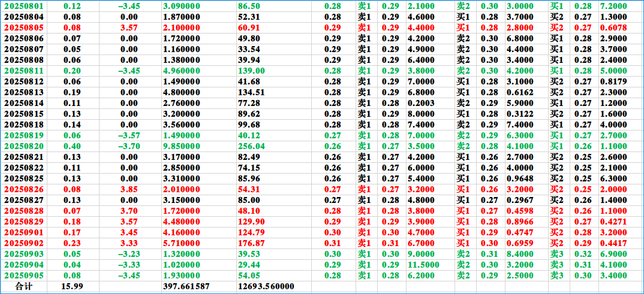Select quantity value 0.6162
This screenshot has width=644, height=294.
pyautogui.click(x=519, y=92)
